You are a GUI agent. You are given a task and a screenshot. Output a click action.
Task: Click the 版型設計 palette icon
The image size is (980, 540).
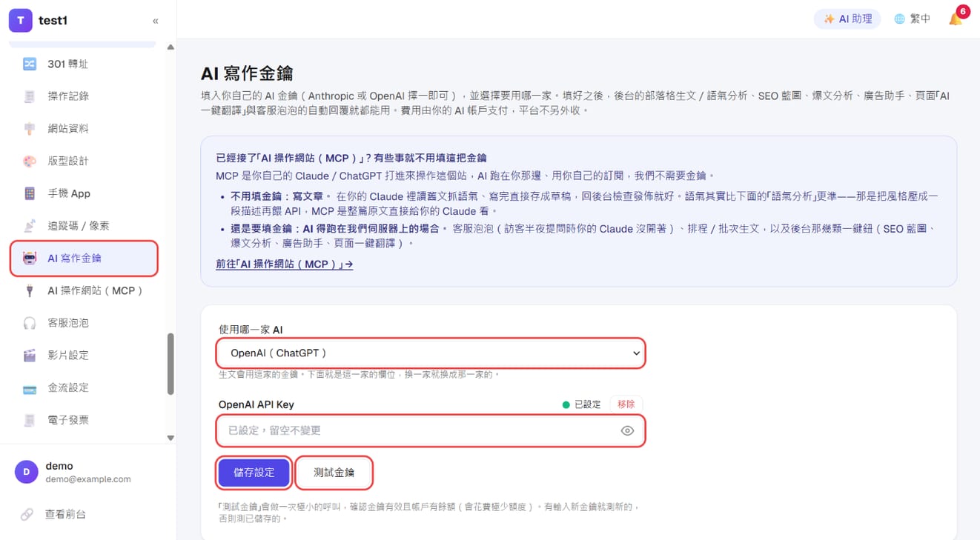[30, 161]
